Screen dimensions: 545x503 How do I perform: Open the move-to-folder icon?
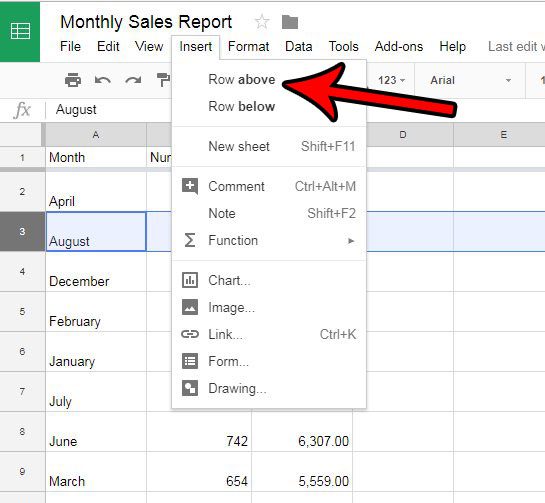pos(290,22)
